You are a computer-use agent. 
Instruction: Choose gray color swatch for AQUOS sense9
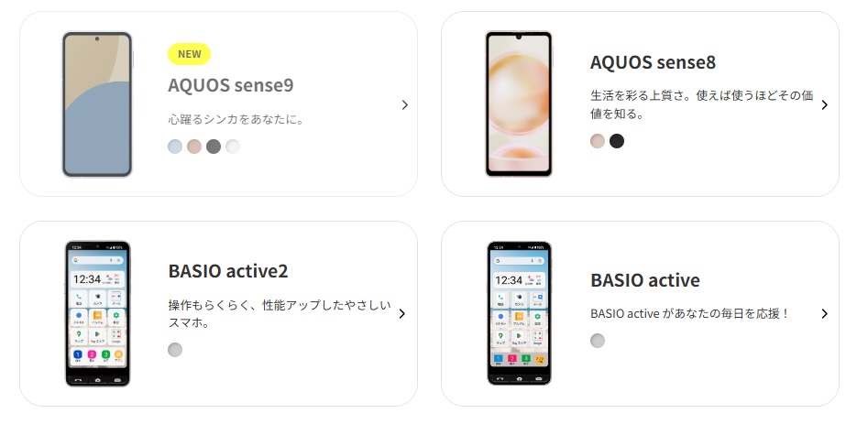214,147
